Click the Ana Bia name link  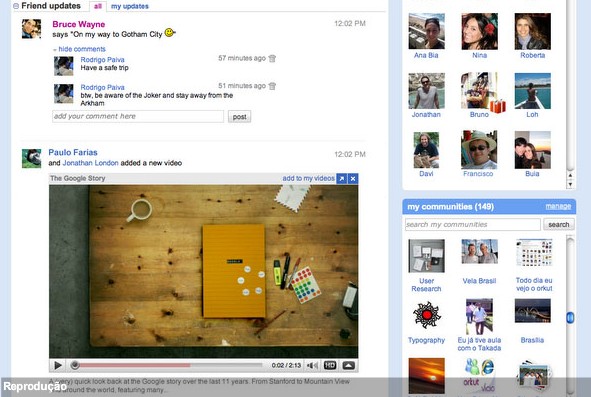426,55
